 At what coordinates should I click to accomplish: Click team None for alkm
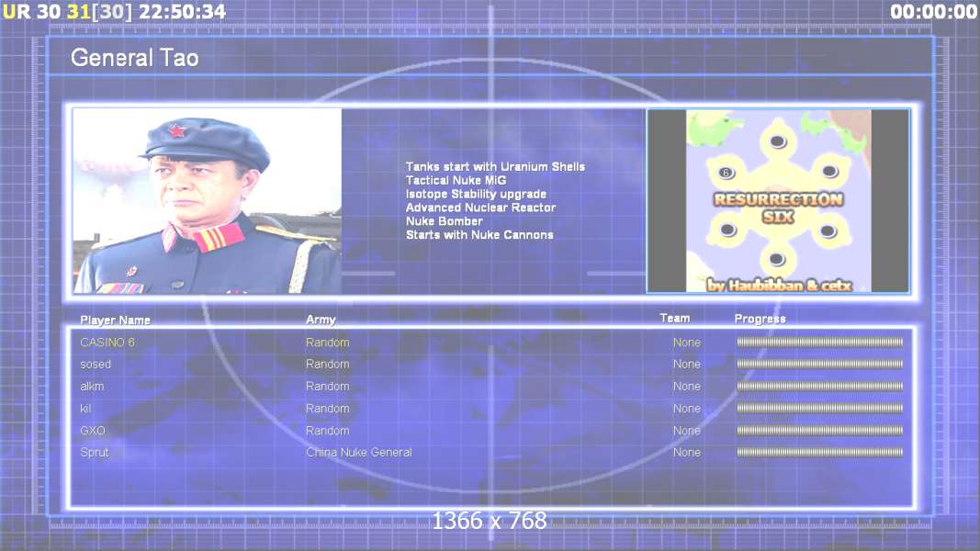tap(687, 387)
